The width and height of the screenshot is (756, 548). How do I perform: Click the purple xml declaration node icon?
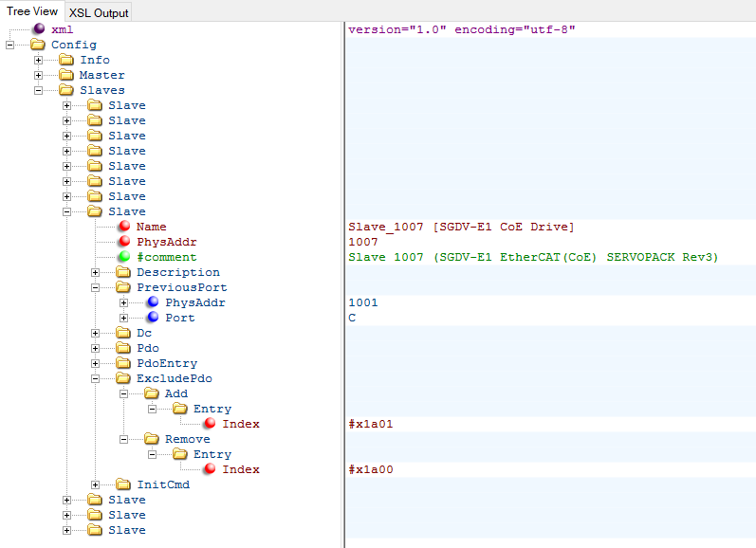[38, 29]
